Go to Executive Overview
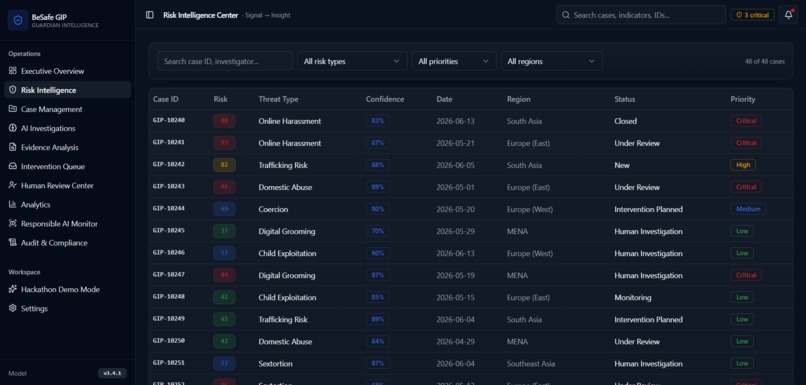 point(67,71)
